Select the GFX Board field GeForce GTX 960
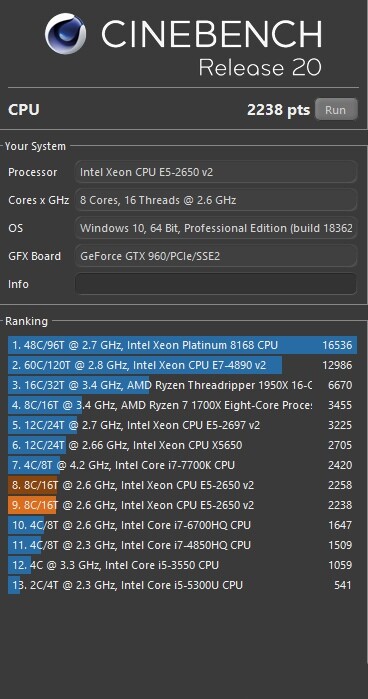 click(216, 256)
